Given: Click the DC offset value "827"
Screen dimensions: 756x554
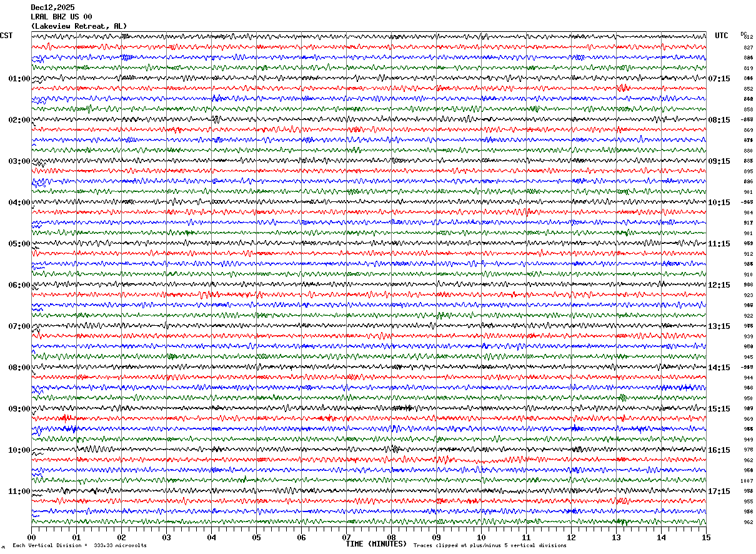Looking at the screenshot, I should coord(748,48).
